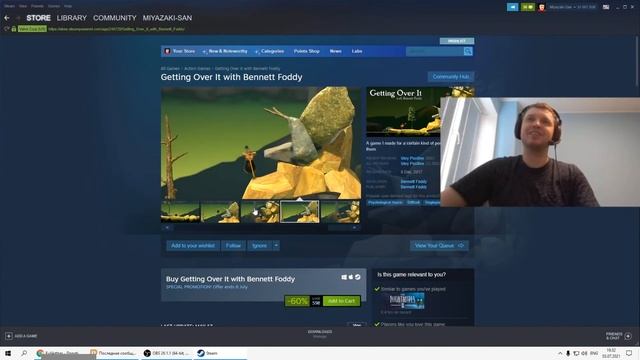Click the large main game screenshot

click(261, 143)
